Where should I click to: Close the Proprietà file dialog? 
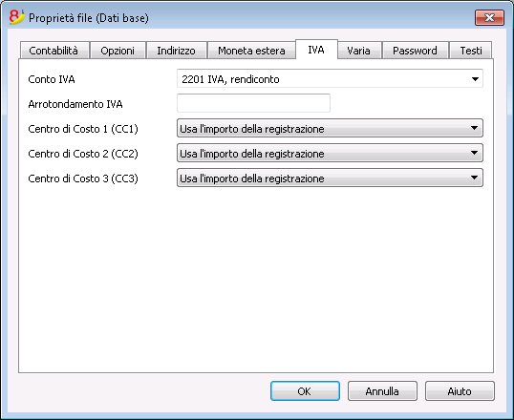click(489, 18)
